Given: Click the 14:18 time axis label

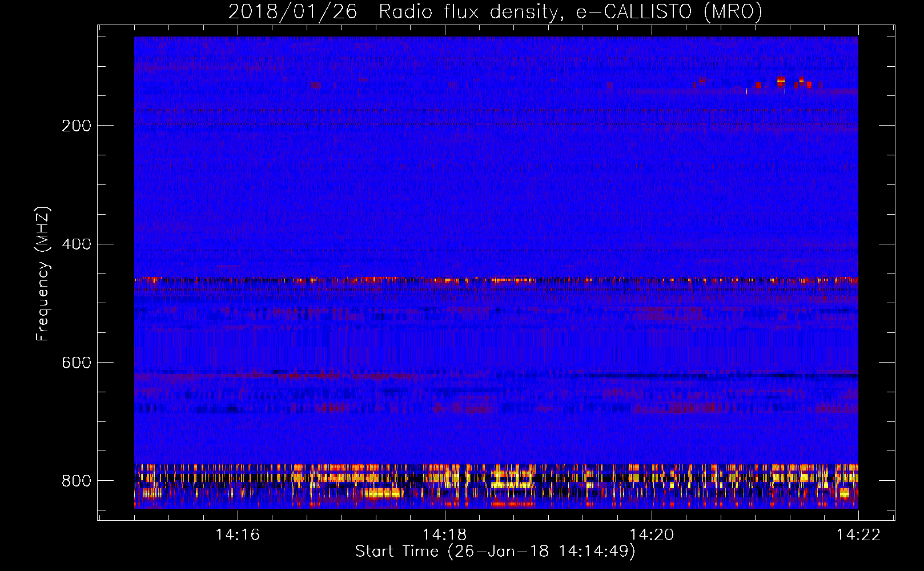Looking at the screenshot, I should [x=444, y=534].
